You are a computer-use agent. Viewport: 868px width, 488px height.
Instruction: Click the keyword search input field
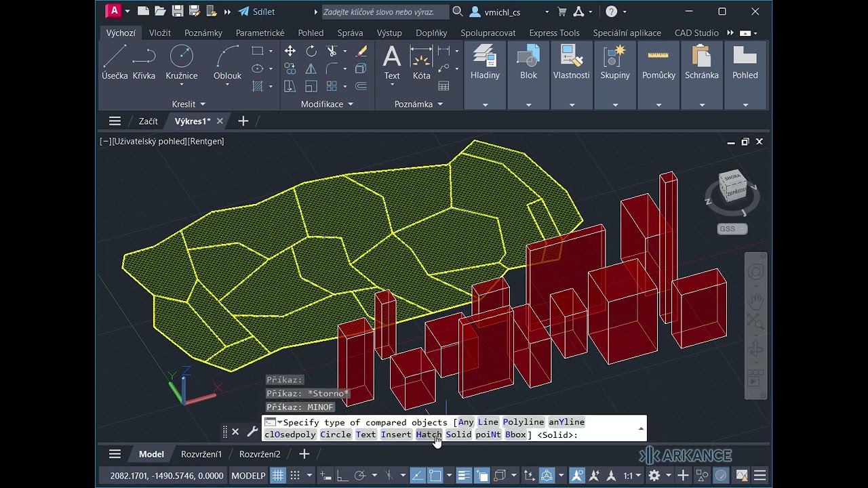pyautogui.click(x=385, y=12)
